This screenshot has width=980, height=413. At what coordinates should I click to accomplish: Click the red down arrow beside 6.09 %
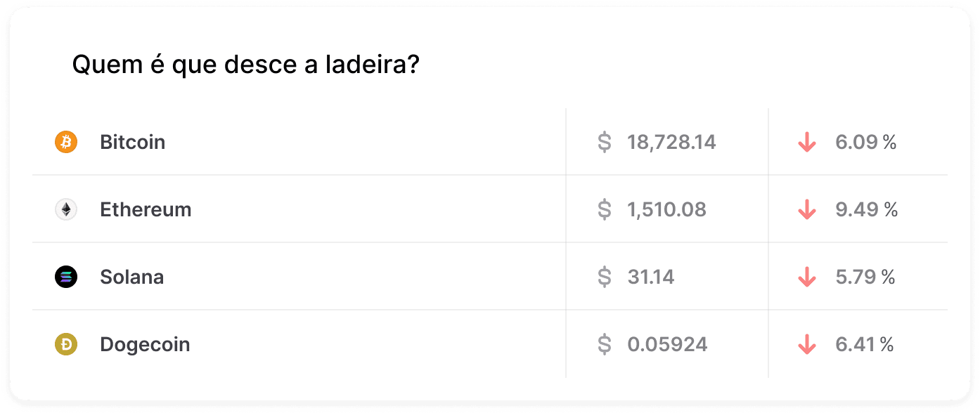click(x=806, y=143)
